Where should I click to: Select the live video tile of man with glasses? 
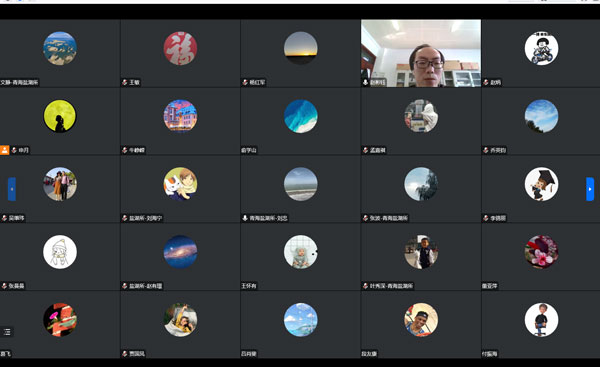[421, 53]
